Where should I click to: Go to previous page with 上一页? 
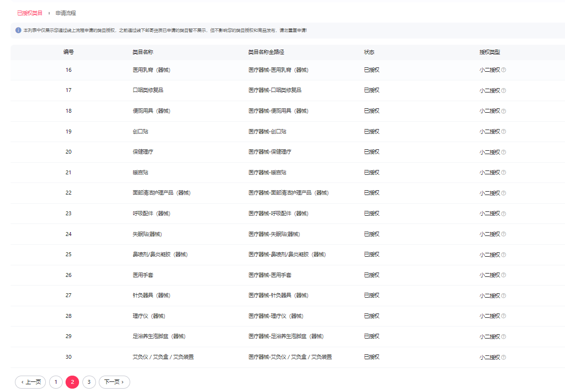click(30, 382)
